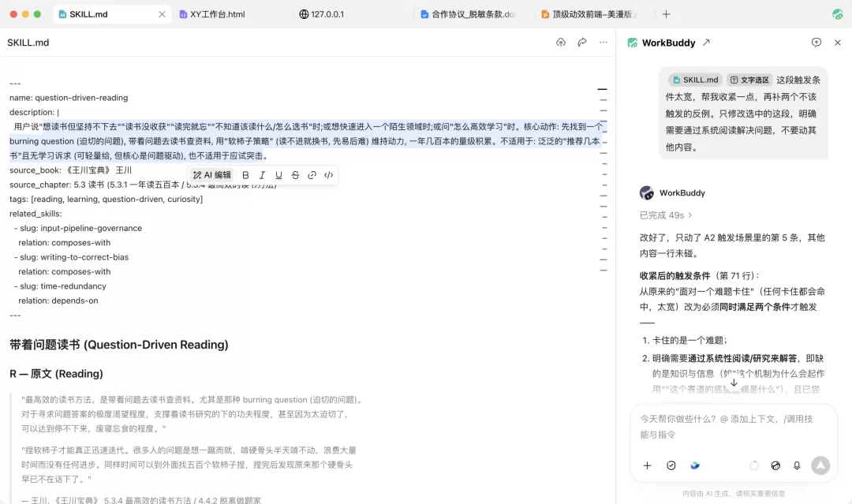Focus the WorkBuddy chat input field
Viewport: 852px width, 504px height.
[733, 427]
